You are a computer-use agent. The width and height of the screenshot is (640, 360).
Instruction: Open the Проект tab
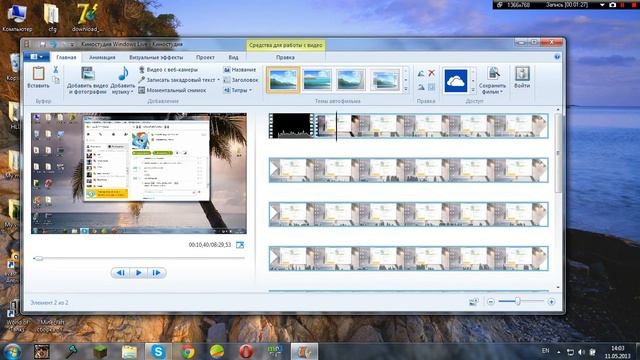click(205, 58)
